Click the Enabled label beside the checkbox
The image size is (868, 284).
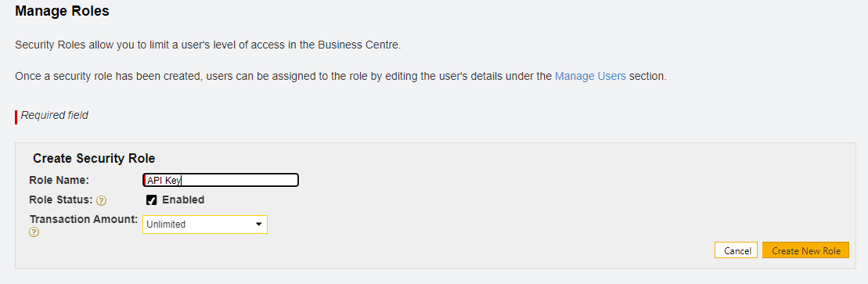coord(183,200)
